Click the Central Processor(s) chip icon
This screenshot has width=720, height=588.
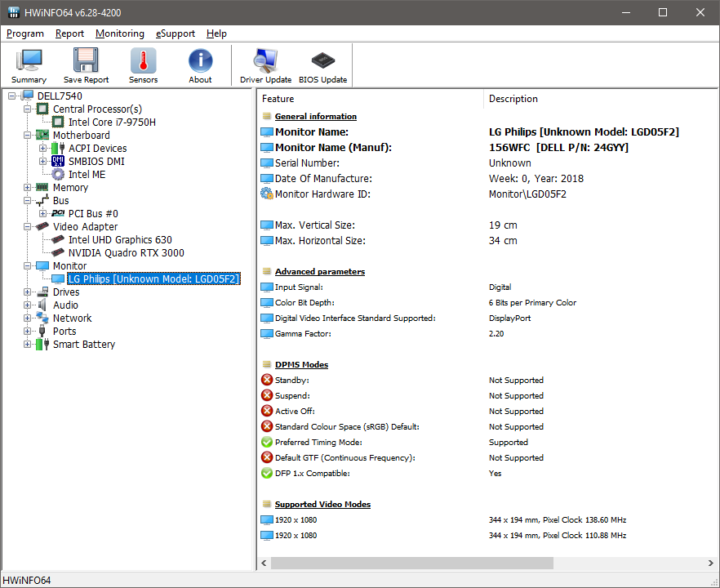(42, 109)
